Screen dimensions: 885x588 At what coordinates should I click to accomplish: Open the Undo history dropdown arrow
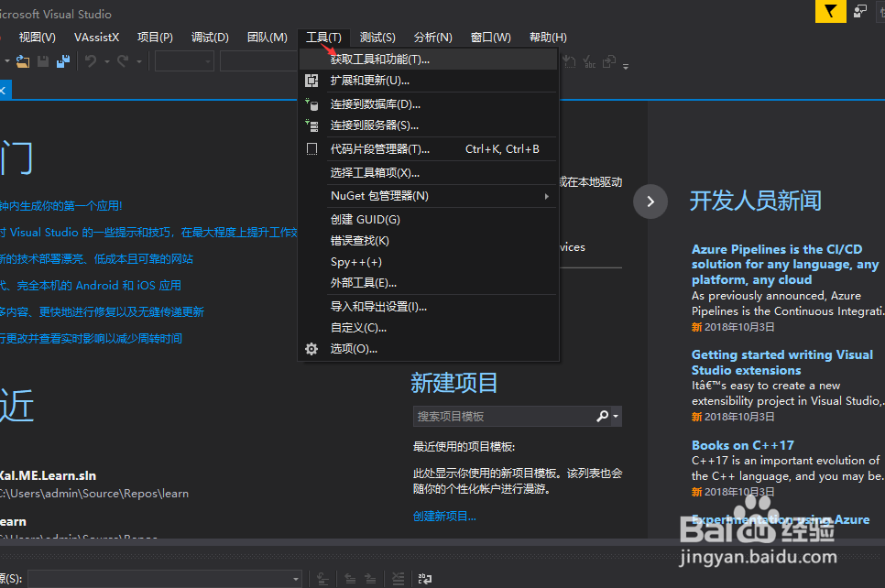106,61
